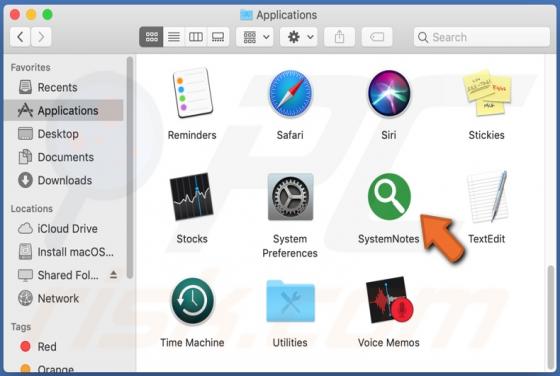Image resolution: width=560 pixels, height=376 pixels.
Task: Select the Voice Memos app icon
Action: click(x=389, y=300)
